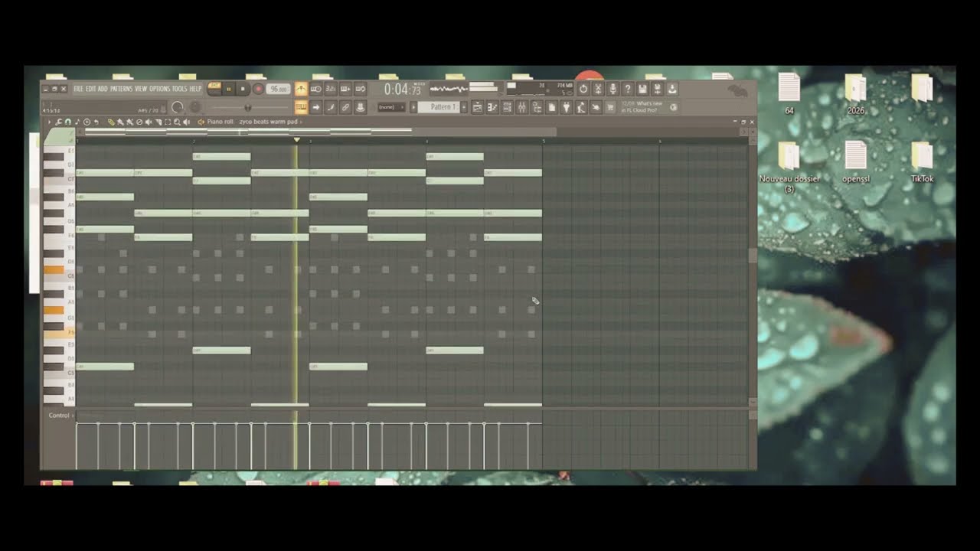Open the Playlist window icon

tap(477, 107)
